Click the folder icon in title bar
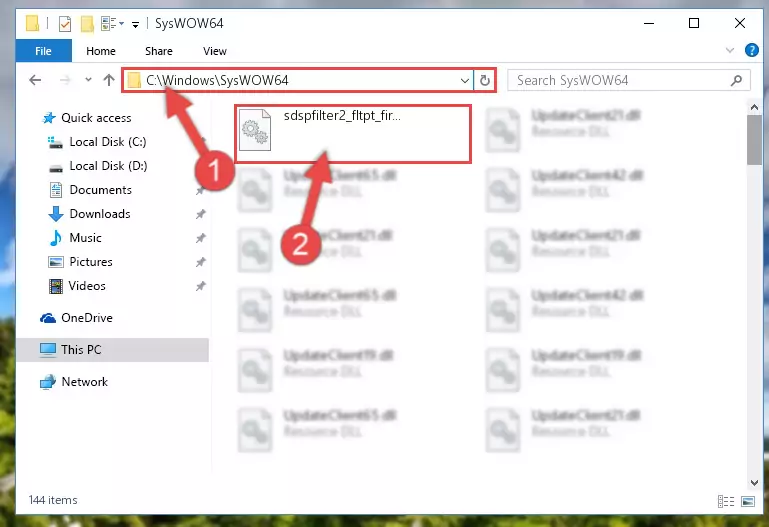Image resolution: width=769 pixels, height=527 pixels. (32, 23)
